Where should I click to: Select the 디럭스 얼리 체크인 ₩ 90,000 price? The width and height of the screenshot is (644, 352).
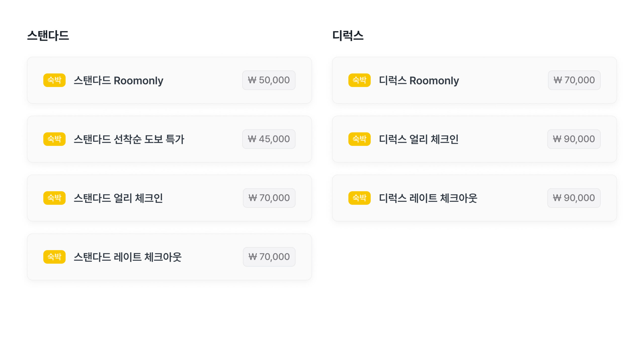pyautogui.click(x=574, y=139)
